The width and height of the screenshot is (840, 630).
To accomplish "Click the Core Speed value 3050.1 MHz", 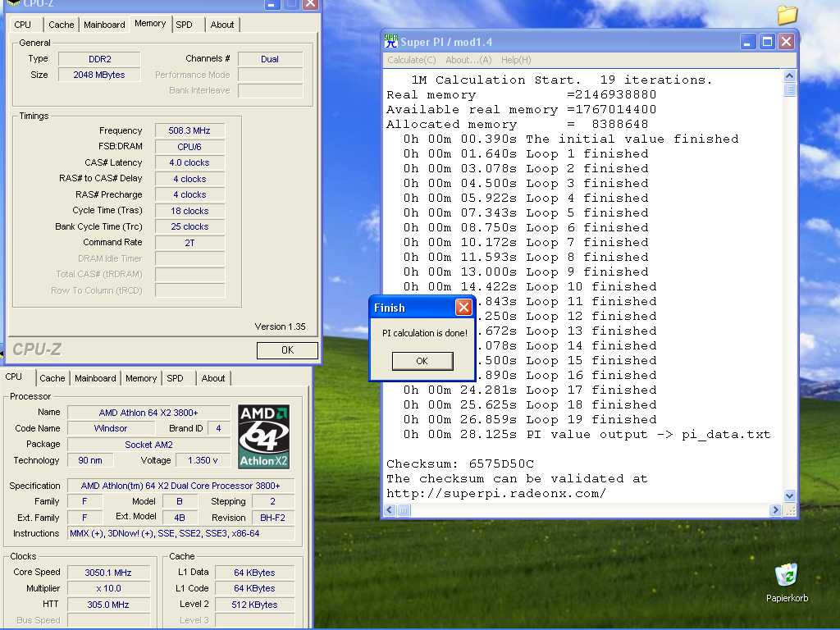I will [x=108, y=573].
